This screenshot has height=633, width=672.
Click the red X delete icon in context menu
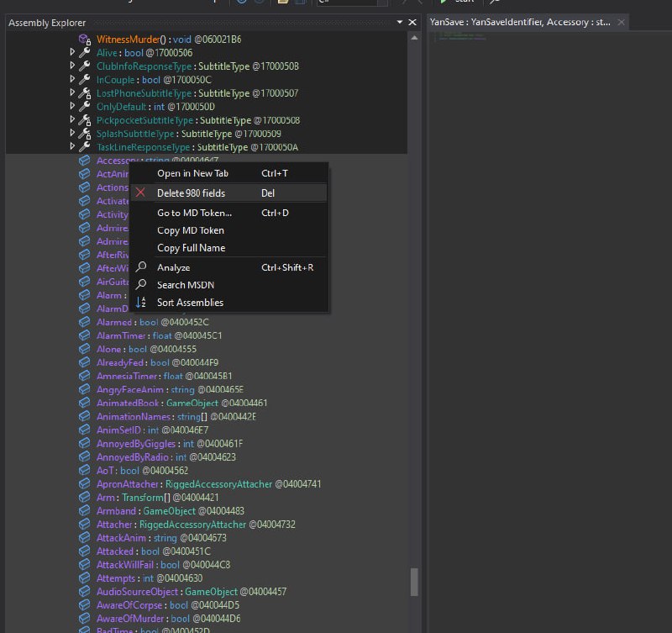tap(141, 193)
